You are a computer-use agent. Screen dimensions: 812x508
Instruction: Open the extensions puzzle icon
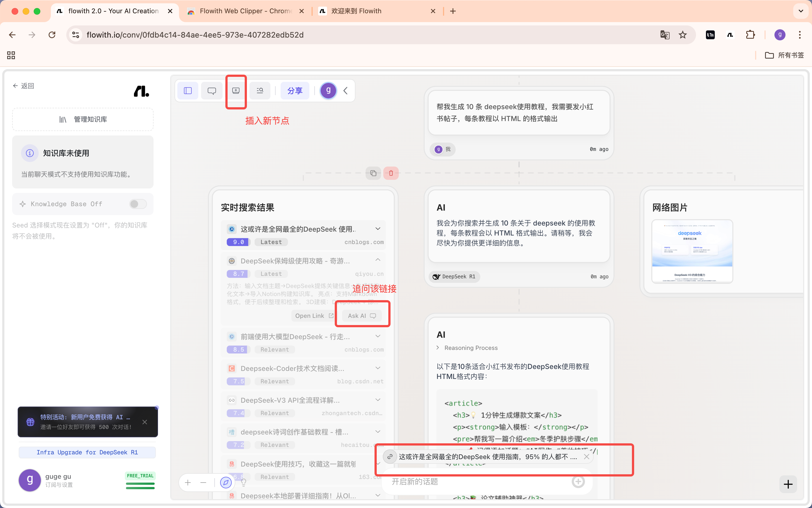coord(750,35)
